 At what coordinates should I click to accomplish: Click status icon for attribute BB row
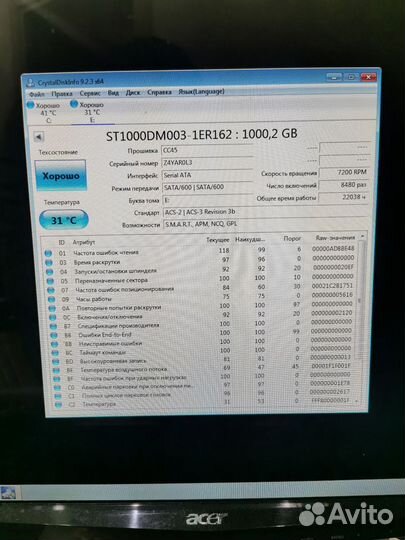(x=55, y=344)
